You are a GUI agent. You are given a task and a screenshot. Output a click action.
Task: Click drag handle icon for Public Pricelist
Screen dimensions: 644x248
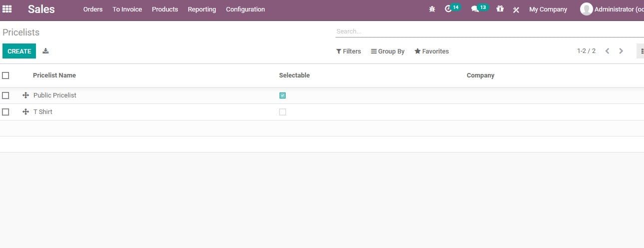[x=26, y=95]
